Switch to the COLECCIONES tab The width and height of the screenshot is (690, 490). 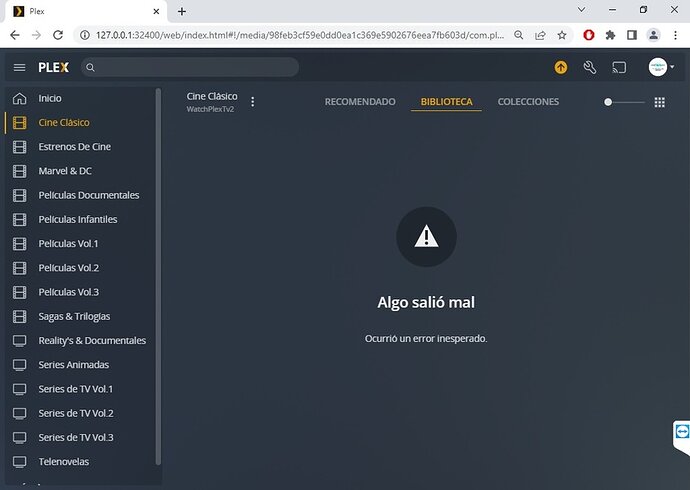coord(528,102)
